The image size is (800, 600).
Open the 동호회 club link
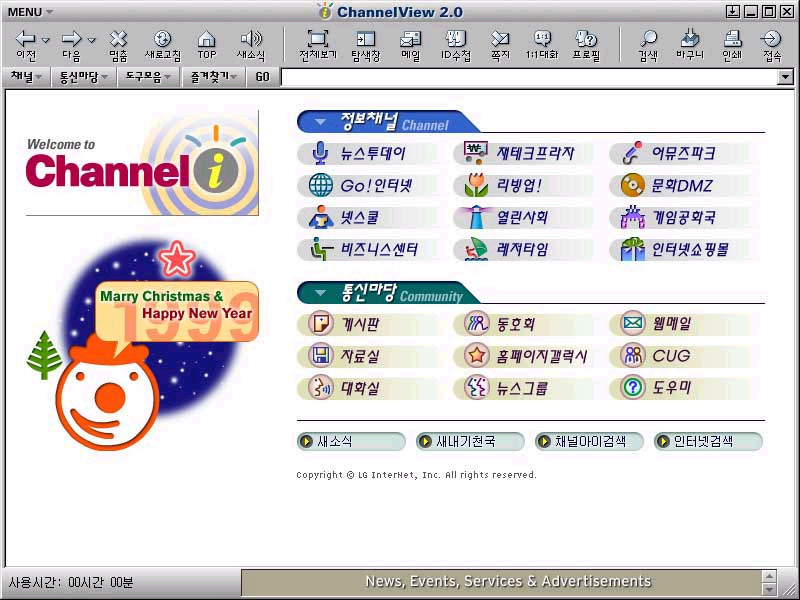[x=515, y=323]
